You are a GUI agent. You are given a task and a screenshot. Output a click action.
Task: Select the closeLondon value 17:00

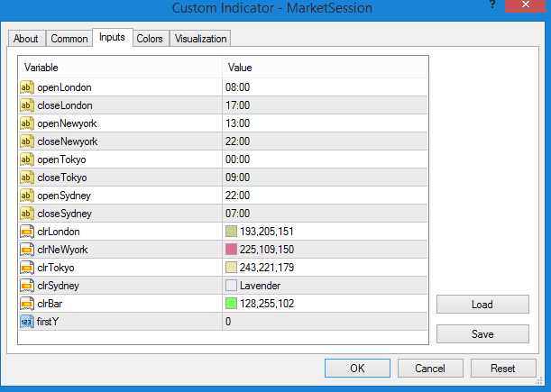click(237, 105)
